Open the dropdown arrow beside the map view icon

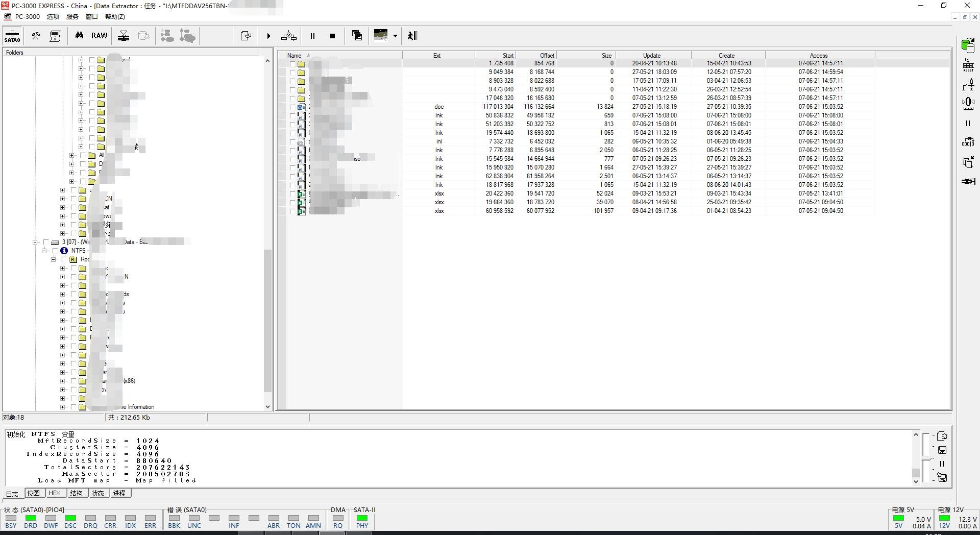pos(395,36)
